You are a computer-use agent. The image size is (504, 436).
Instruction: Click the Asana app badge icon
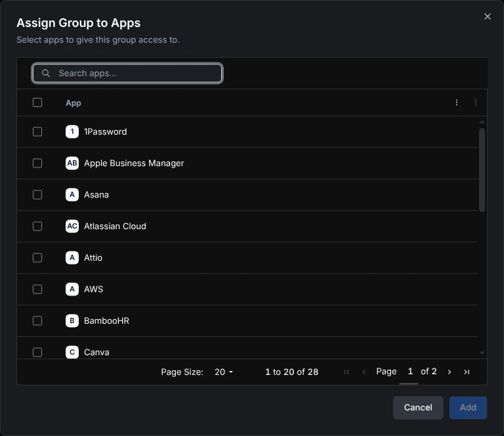point(72,194)
